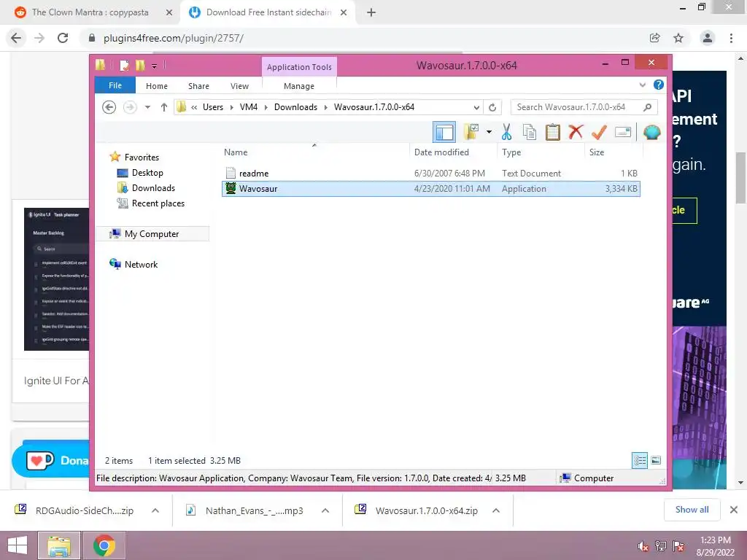Viewport: 747px width, 560px height.
Task: Open recent locations dropdown arrow
Action: tap(147, 107)
